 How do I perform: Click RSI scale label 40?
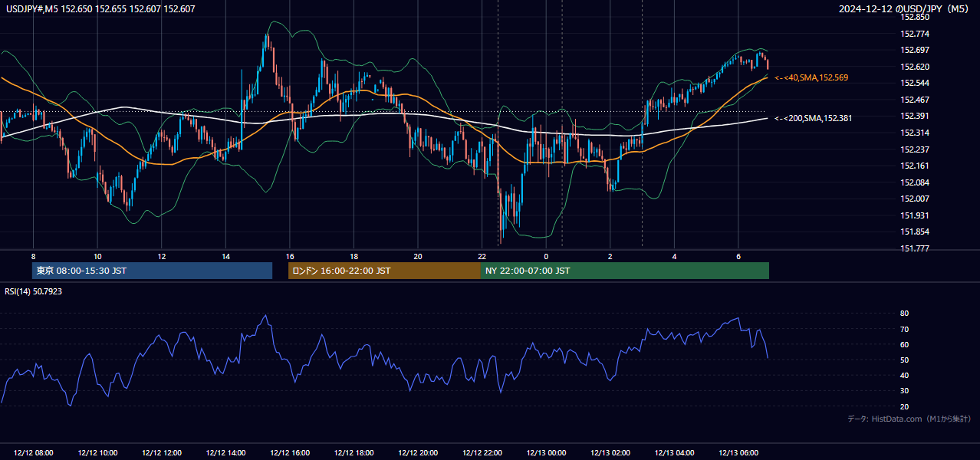coord(905,375)
